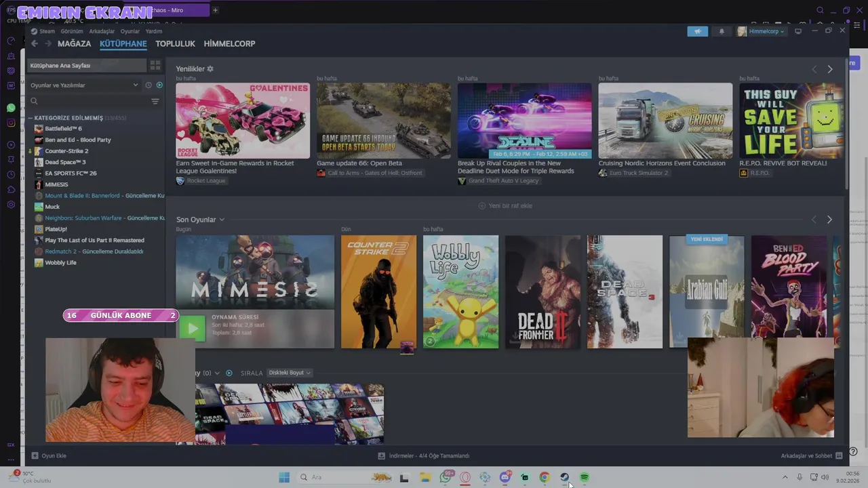Screen dimensions: 868x488
Task: Switch library to grid collections view
Action: tap(155, 65)
